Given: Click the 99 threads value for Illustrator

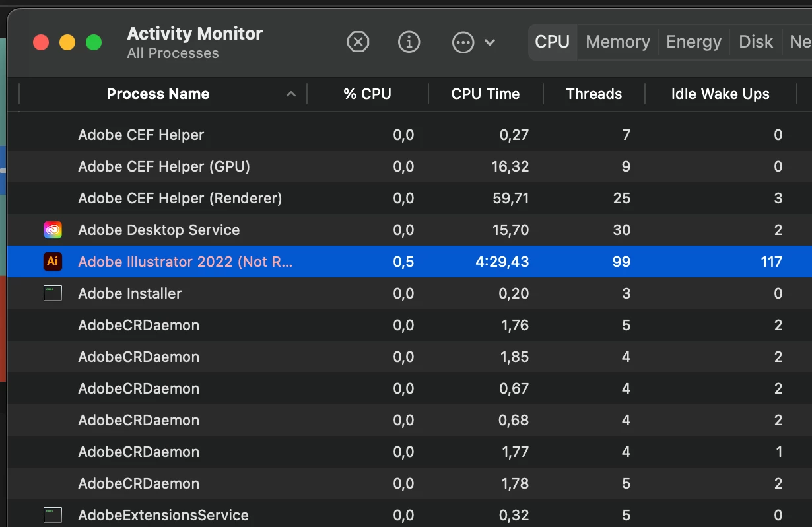Looking at the screenshot, I should point(621,262).
